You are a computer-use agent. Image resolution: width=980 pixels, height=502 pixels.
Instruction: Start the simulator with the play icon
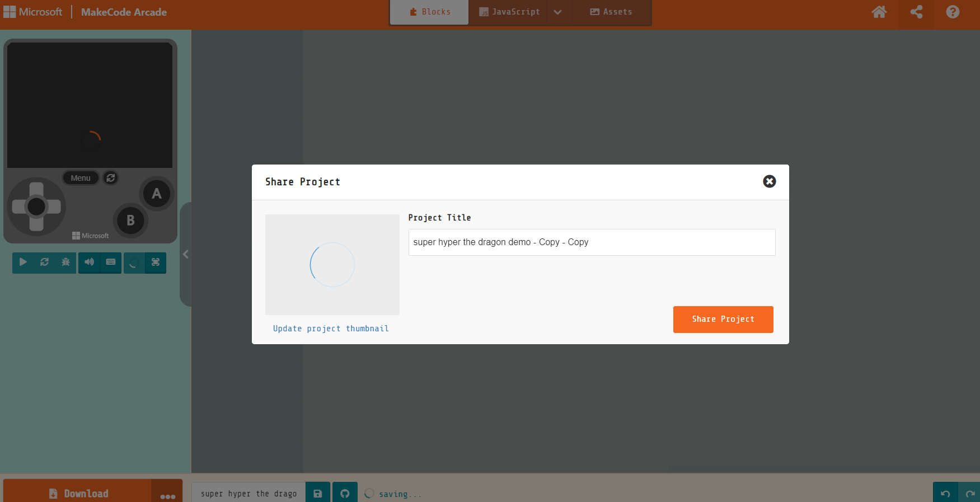[x=23, y=262]
